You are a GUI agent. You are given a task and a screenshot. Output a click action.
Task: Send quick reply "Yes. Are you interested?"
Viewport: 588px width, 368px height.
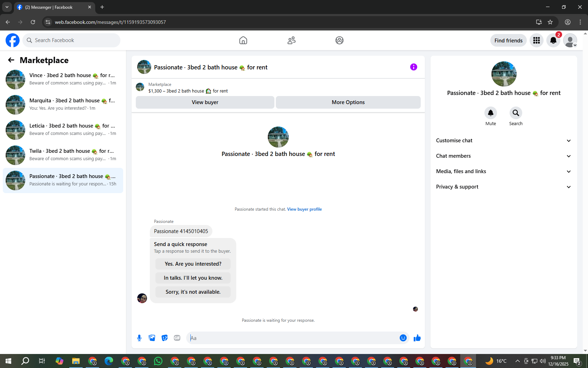(193, 264)
